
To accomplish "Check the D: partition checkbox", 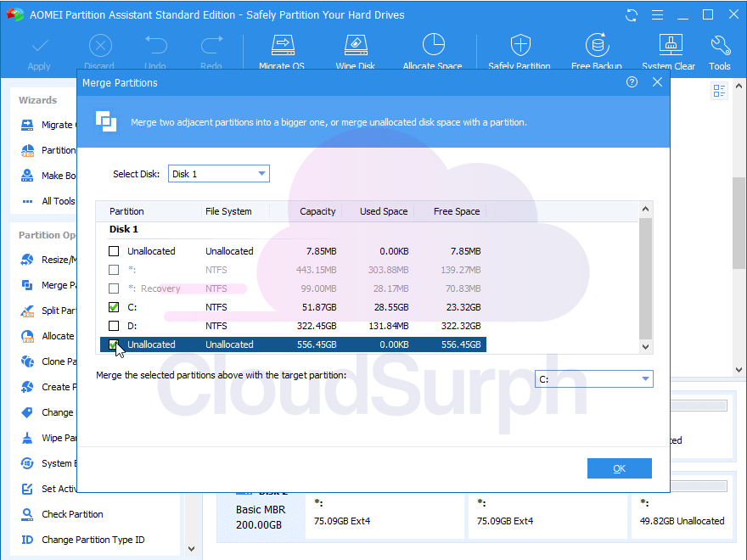I will pyautogui.click(x=114, y=326).
